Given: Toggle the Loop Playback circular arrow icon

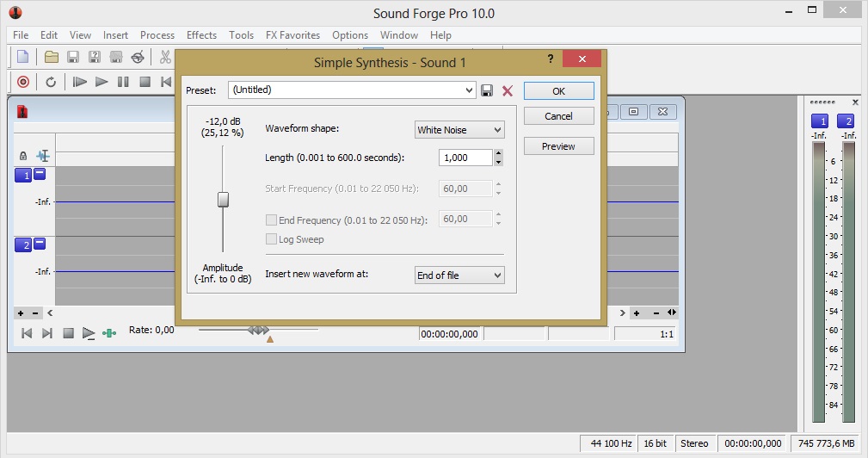Looking at the screenshot, I should pyautogui.click(x=51, y=82).
